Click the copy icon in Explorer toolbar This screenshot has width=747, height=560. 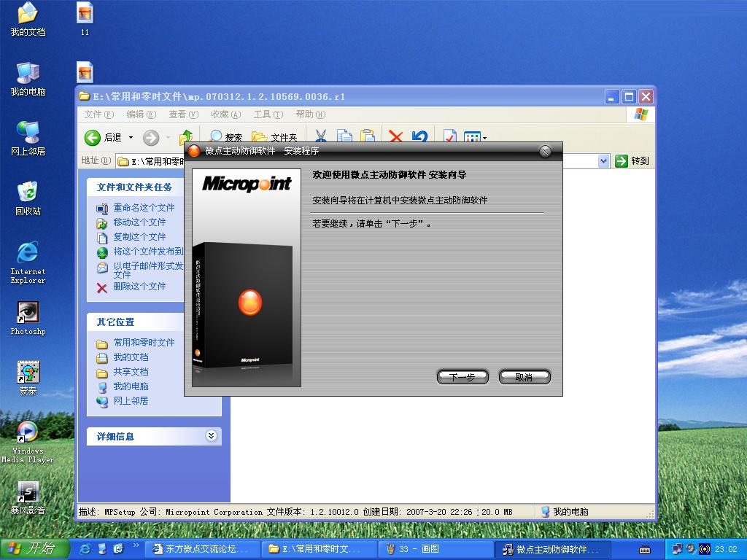click(x=344, y=137)
